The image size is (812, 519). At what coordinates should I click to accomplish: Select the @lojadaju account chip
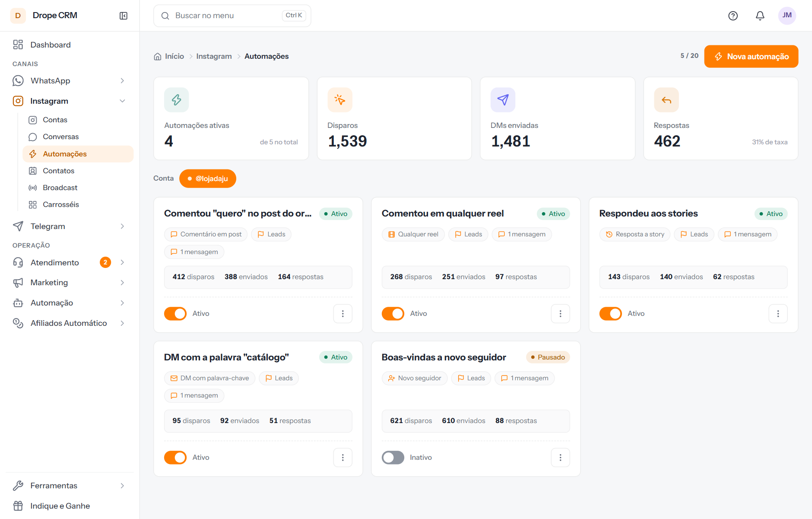[x=208, y=178]
